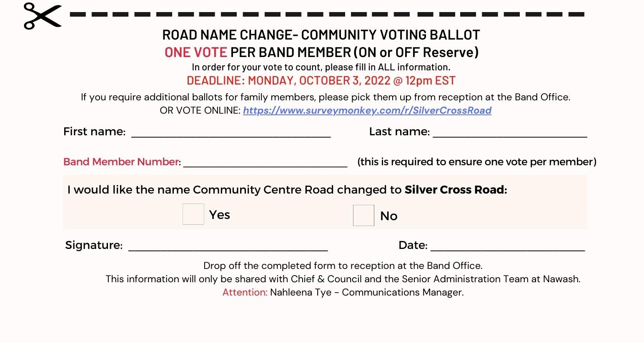
Task: Click the Last name blank line
Action: (510, 132)
